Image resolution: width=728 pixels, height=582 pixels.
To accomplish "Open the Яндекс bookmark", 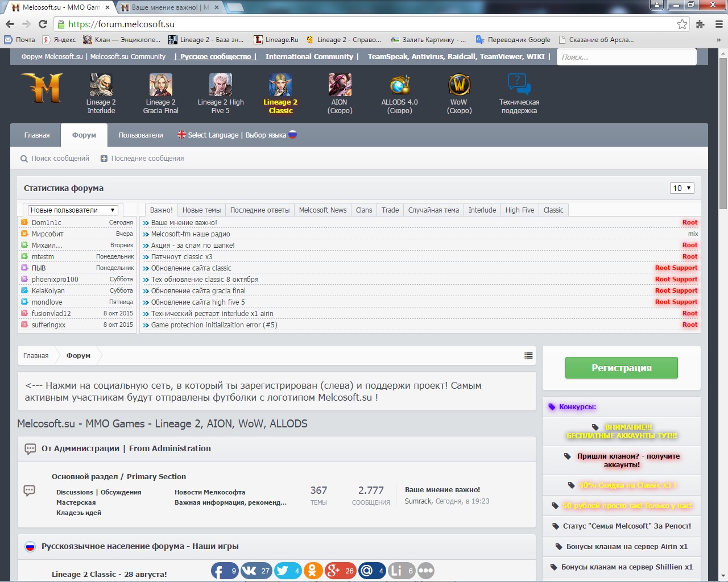I will pos(59,40).
